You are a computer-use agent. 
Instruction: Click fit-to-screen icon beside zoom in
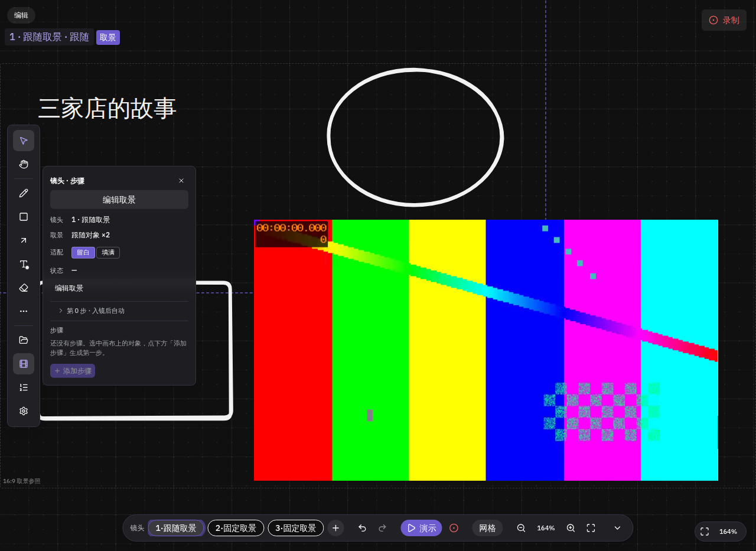(x=591, y=528)
